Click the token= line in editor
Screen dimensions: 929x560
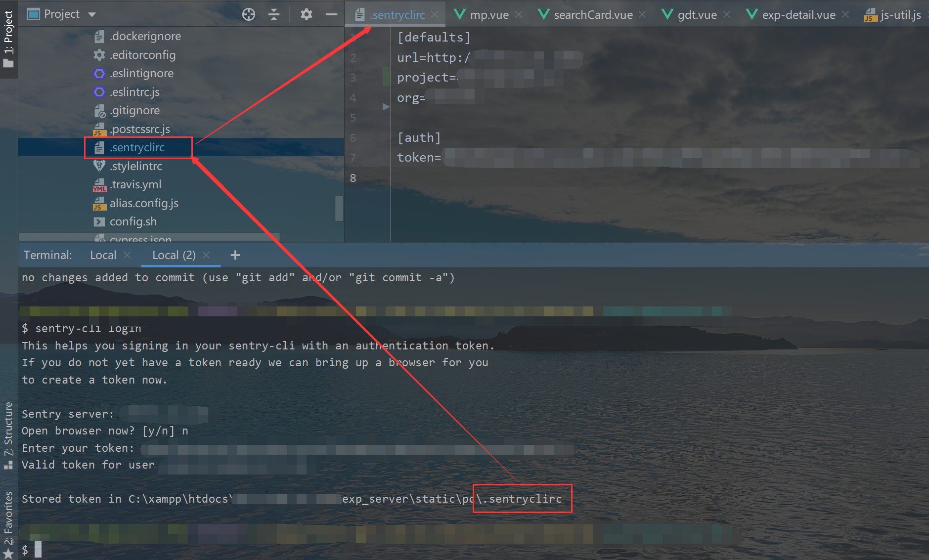[x=419, y=158]
